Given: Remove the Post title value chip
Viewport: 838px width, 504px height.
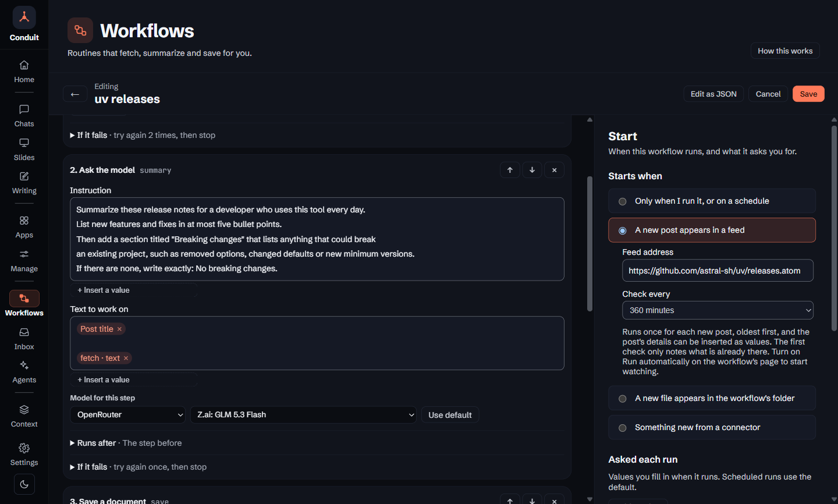Looking at the screenshot, I should click(119, 329).
